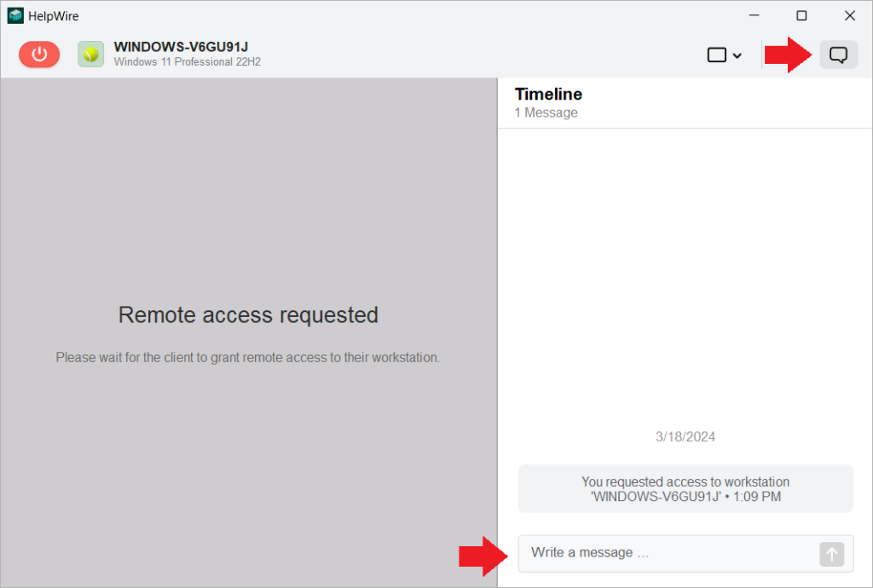
Task: Click the maximize icon in the title bar
Action: (x=801, y=15)
